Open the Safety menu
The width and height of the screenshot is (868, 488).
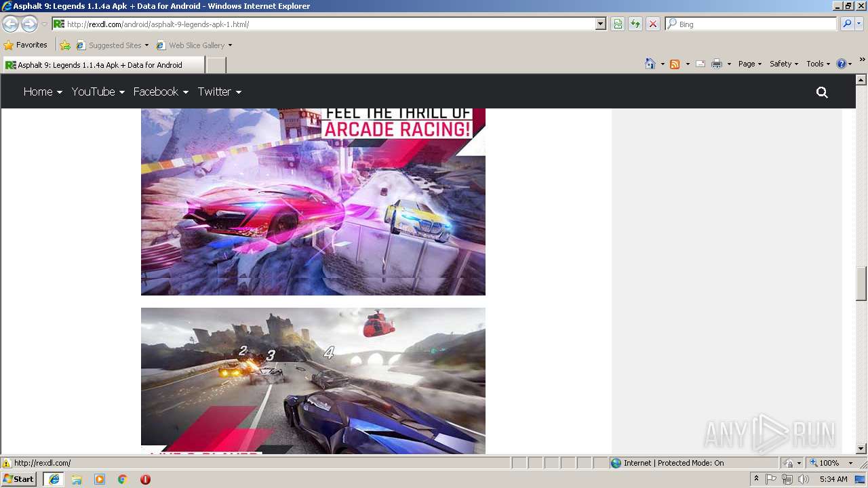(784, 64)
